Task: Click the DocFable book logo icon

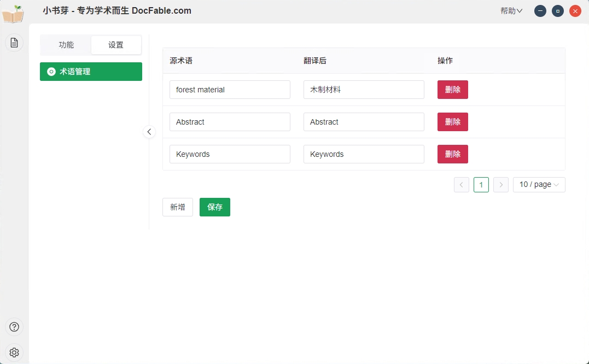Action: pos(13,14)
